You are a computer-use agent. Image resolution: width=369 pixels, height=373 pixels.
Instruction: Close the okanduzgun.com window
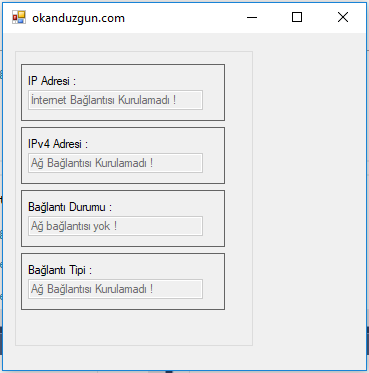(x=343, y=17)
